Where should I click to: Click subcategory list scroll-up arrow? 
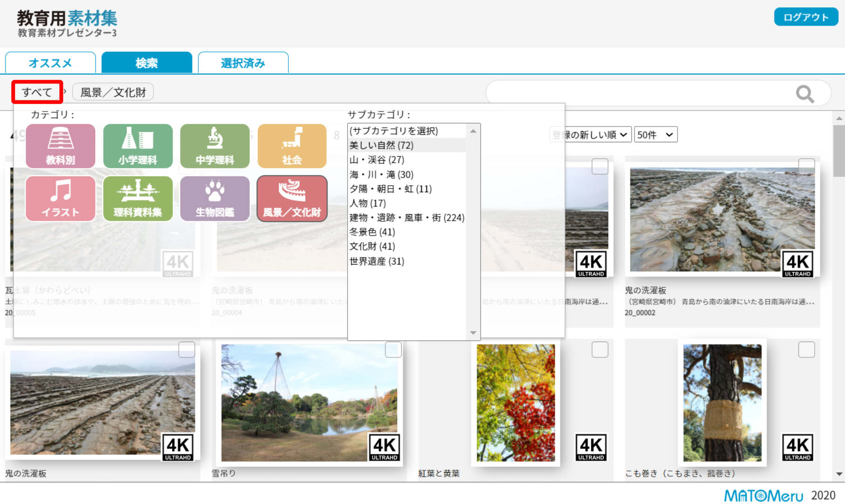(473, 131)
